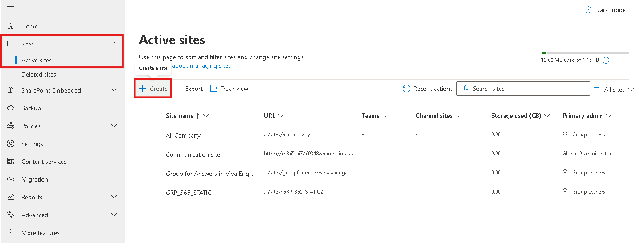Click the storage usage progress bar
Screen dimensions: 644x243
pyautogui.click(x=585, y=53)
